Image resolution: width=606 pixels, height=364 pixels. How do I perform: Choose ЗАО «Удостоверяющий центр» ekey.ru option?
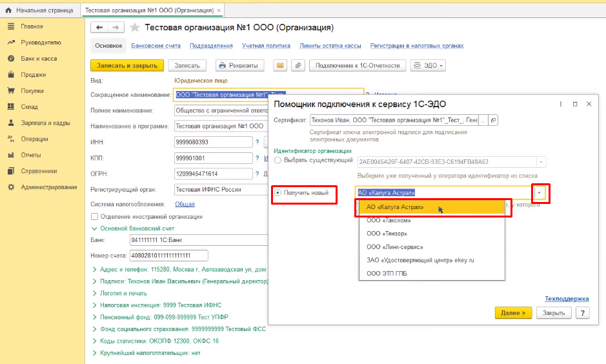click(432, 260)
